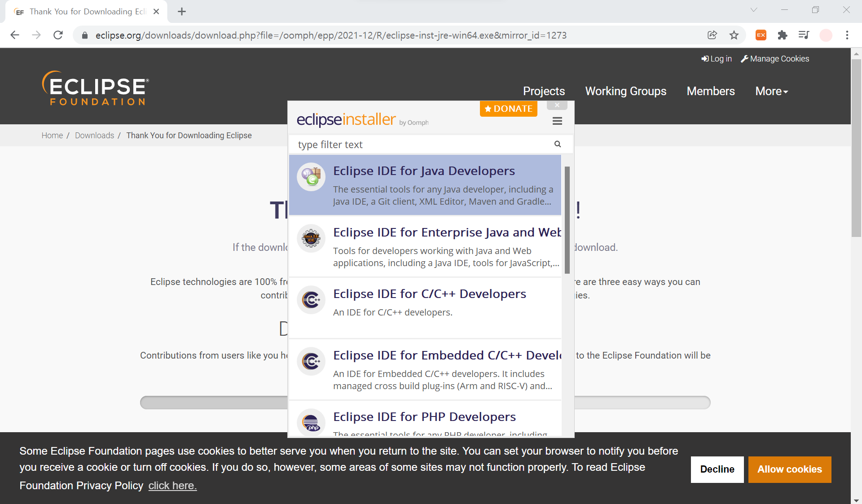Click the search magnifier in installer filter

[558, 144]
